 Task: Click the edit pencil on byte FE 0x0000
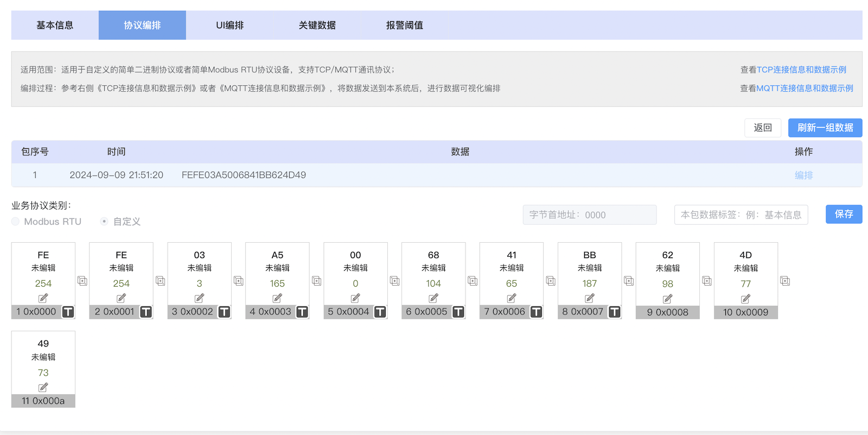[43, 298]
